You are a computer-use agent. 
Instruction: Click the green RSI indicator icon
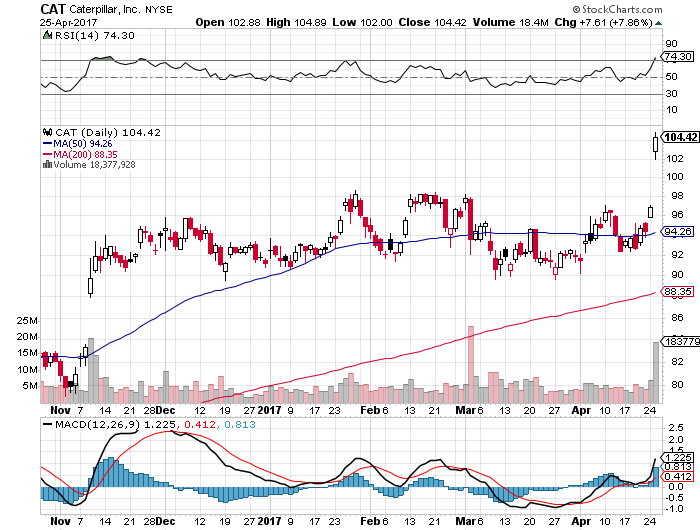(47, 35)
